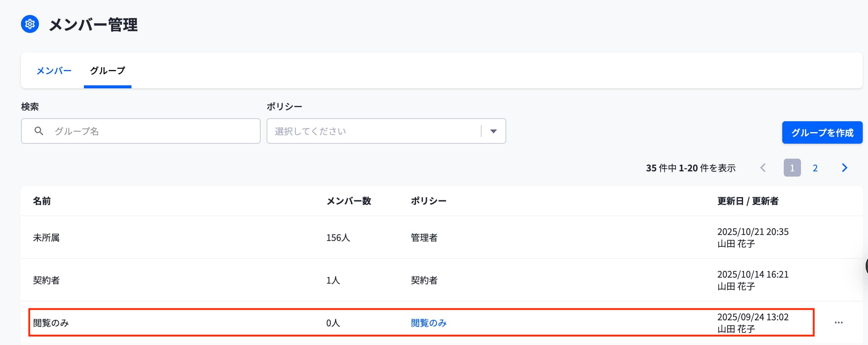The width and height of the screenshot is (868, 345).
Task: Click the blue gear icon beside メンバー管理
Action: [30, 24]
